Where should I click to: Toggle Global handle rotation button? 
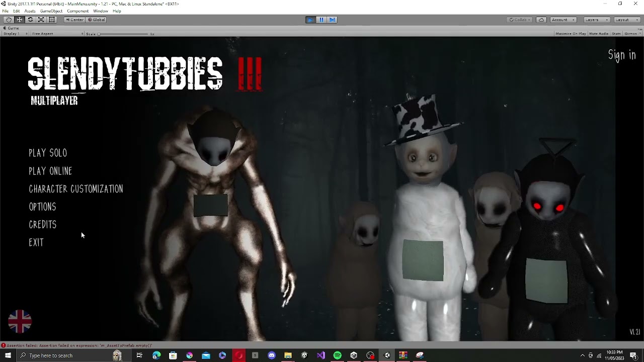point(96,20)
